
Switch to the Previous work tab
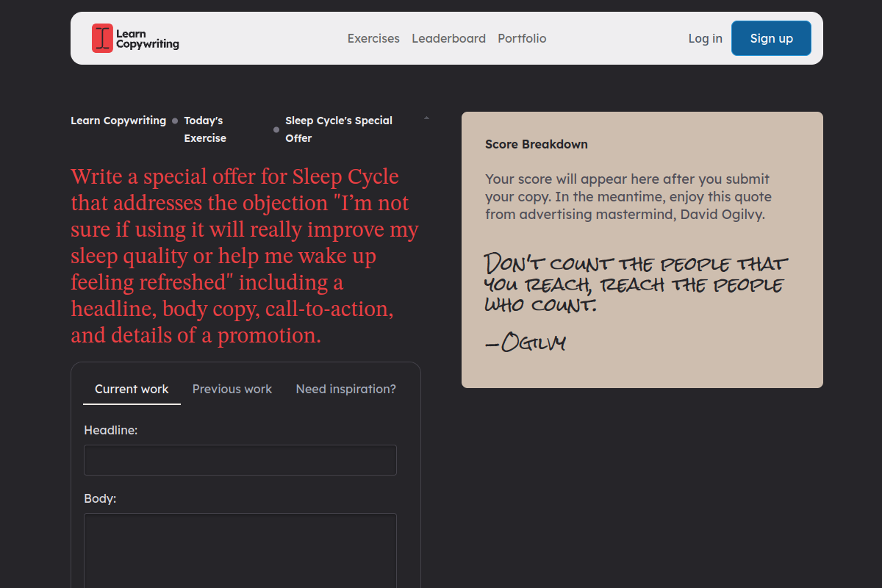(232, 389)
